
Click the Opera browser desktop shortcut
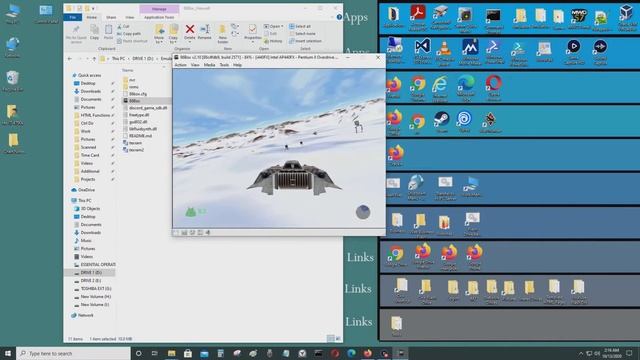[x=493, y=87]
